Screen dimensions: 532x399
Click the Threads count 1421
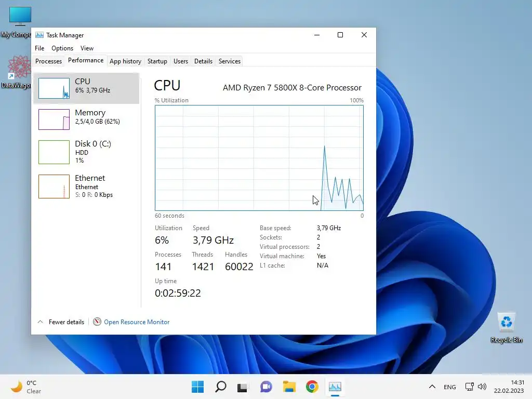tap(203, 267)
